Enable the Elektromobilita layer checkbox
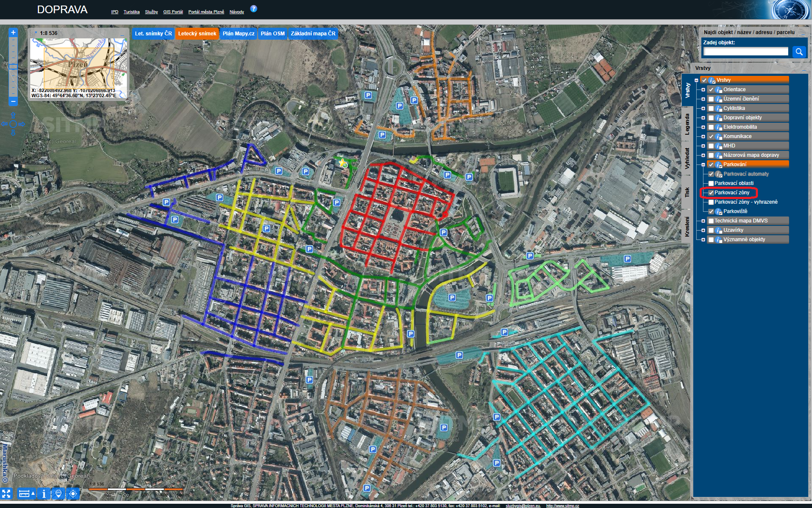The height and width of the screenshot is (508, 812). click(711, 127)
